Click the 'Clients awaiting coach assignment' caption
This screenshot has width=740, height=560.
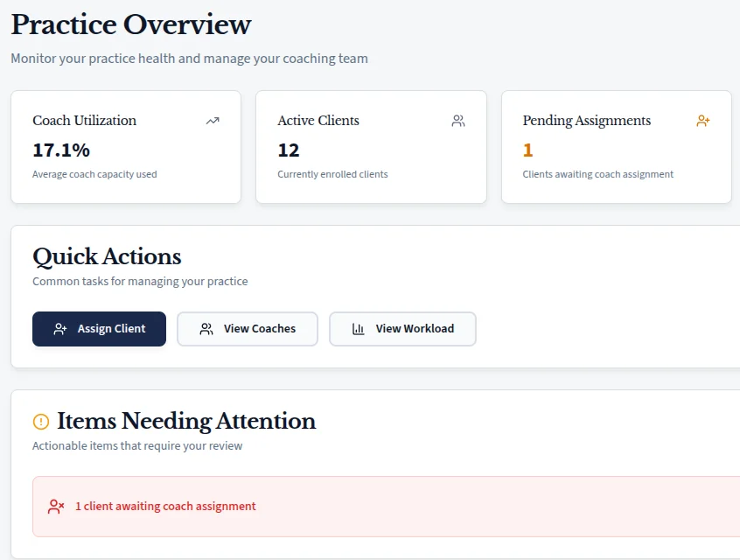(x=598, y=174)
